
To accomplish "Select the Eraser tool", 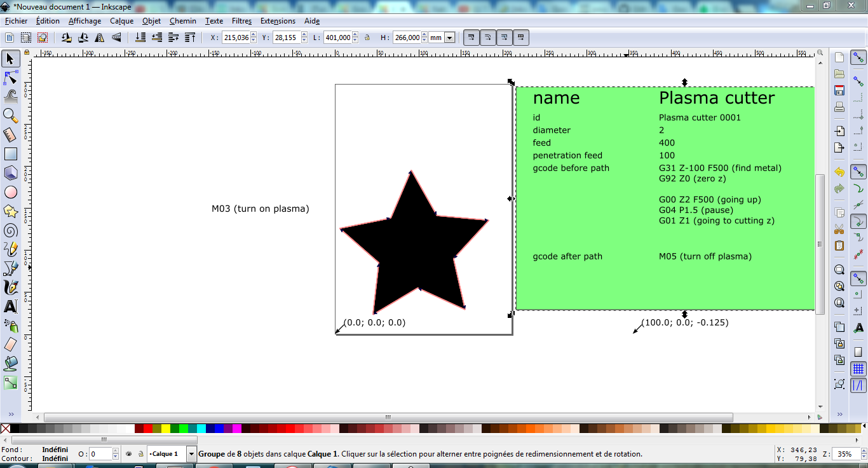I will click(10, 345).
